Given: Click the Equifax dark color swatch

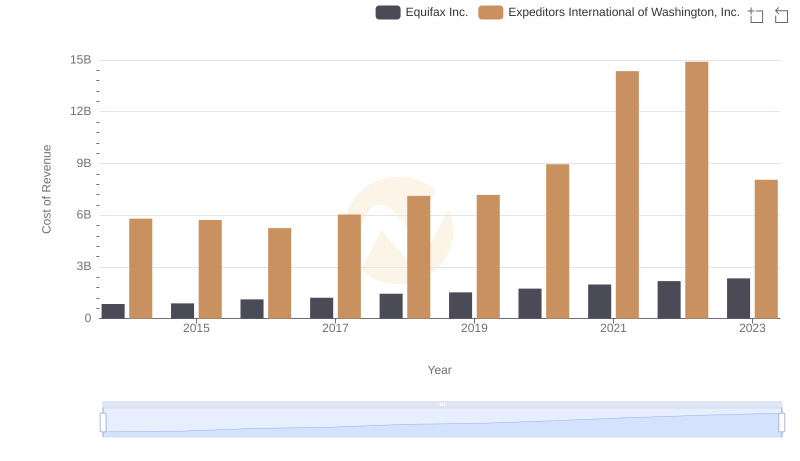Looking at the screenshot, I should pos(388,12).
